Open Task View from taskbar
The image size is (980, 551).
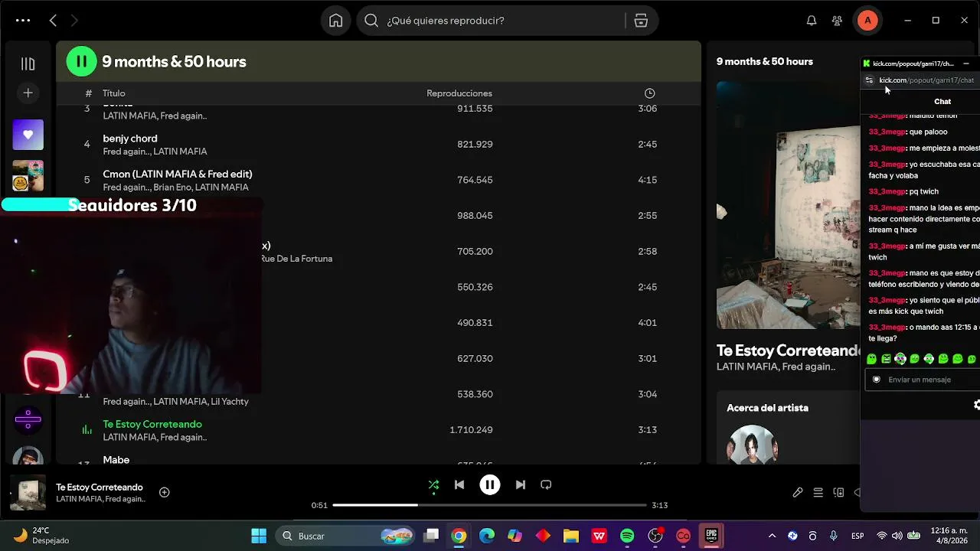(431, 536)
